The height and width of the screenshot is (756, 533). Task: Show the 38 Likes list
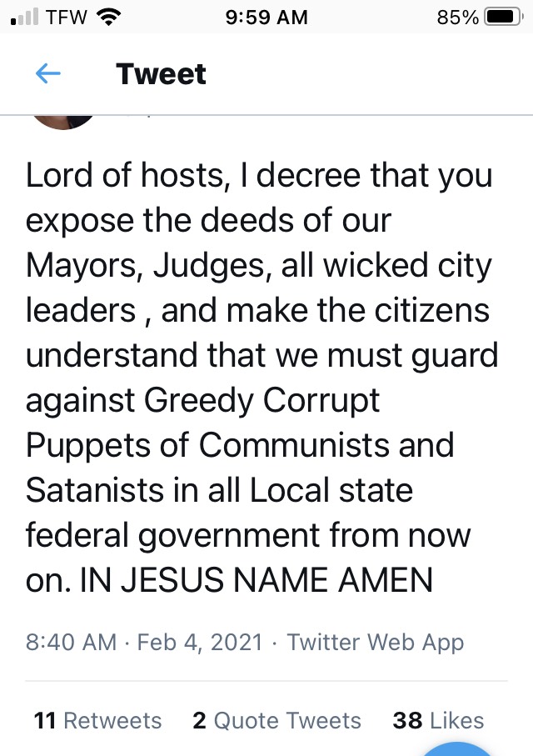[438, 720]
